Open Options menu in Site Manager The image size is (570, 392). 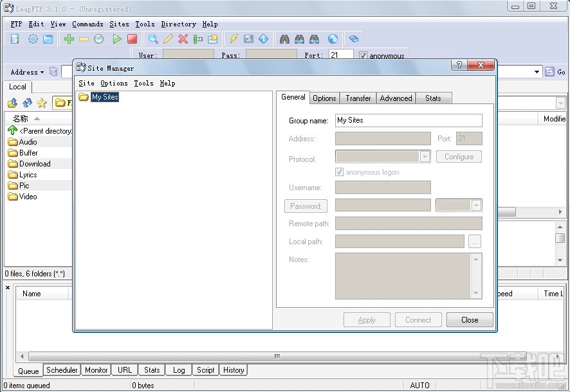(x=114, y=83)
